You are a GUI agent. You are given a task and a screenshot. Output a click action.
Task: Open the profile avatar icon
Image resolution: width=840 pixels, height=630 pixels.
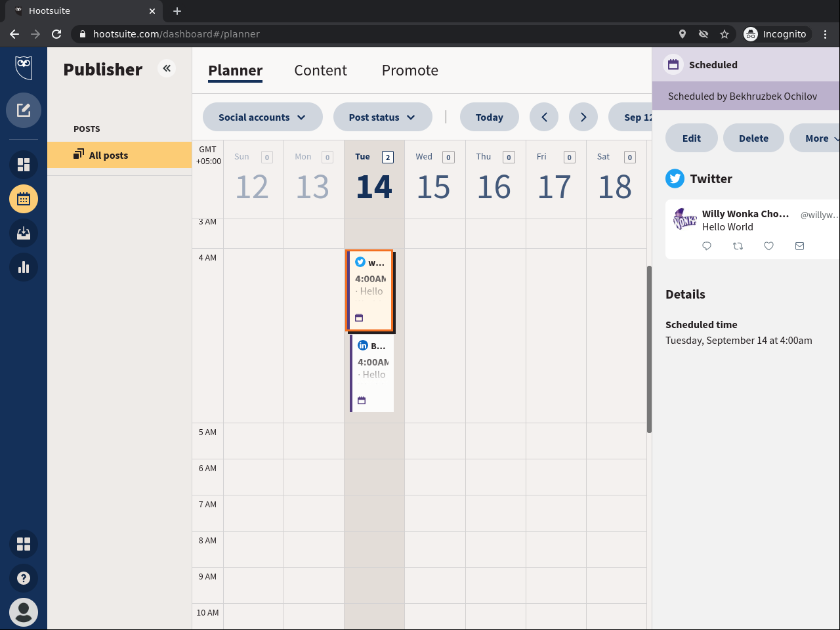coord(24,612)
